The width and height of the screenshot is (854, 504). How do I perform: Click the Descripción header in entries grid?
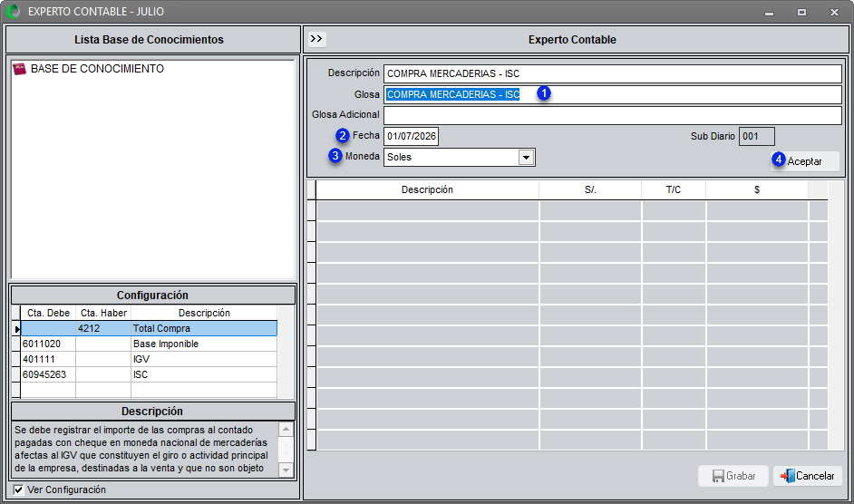(428, 189)
